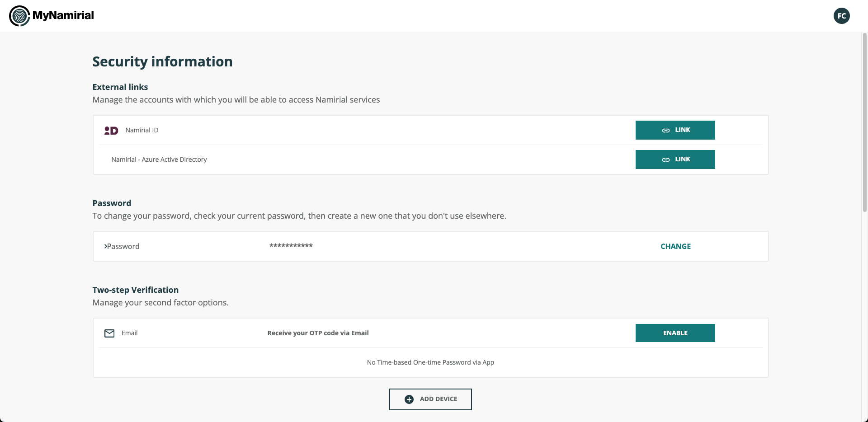Open the FC user avatar menu
868x422 pixels.
coord(841,16)
